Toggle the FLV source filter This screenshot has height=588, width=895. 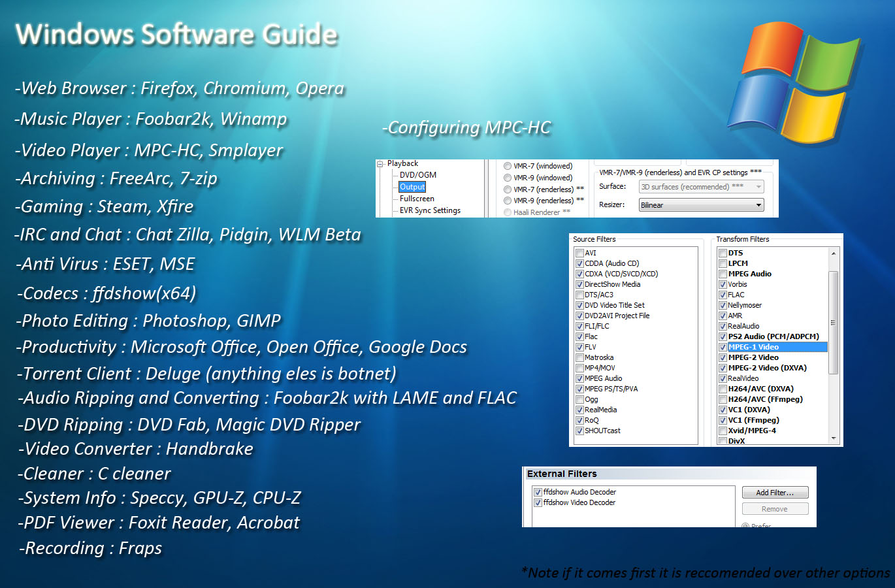coord(579,348)
